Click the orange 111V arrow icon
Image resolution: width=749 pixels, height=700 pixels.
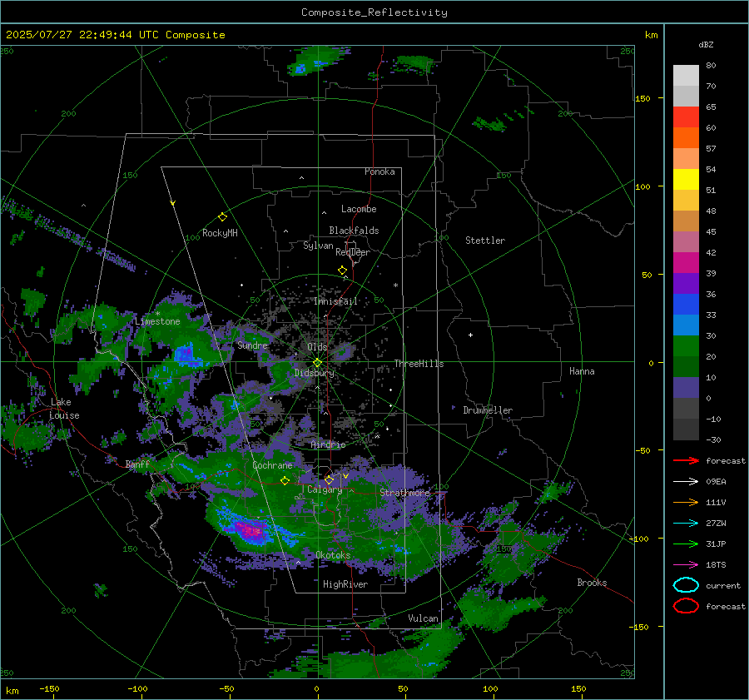(x=686, y=502)
